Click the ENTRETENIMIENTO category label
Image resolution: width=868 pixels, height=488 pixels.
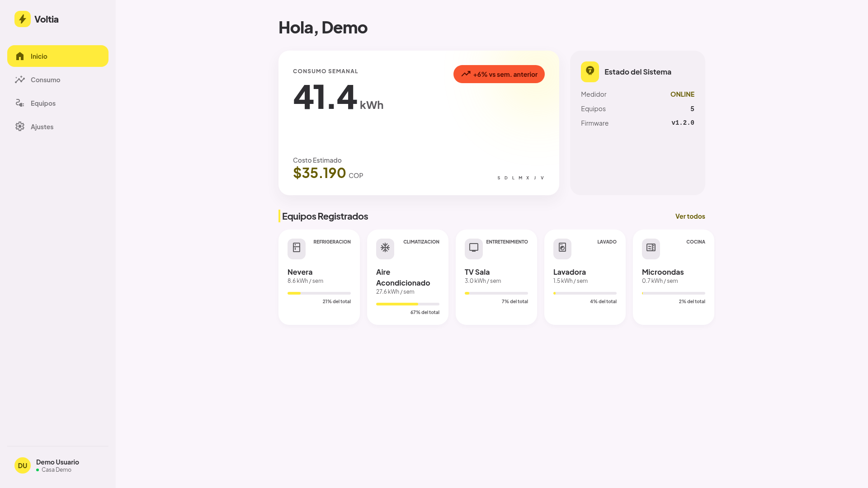click(507, 242)
